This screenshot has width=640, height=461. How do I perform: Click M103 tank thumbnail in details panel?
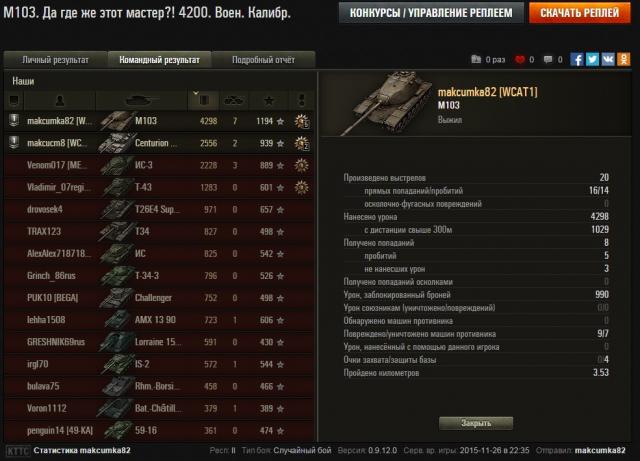(386, 103)
